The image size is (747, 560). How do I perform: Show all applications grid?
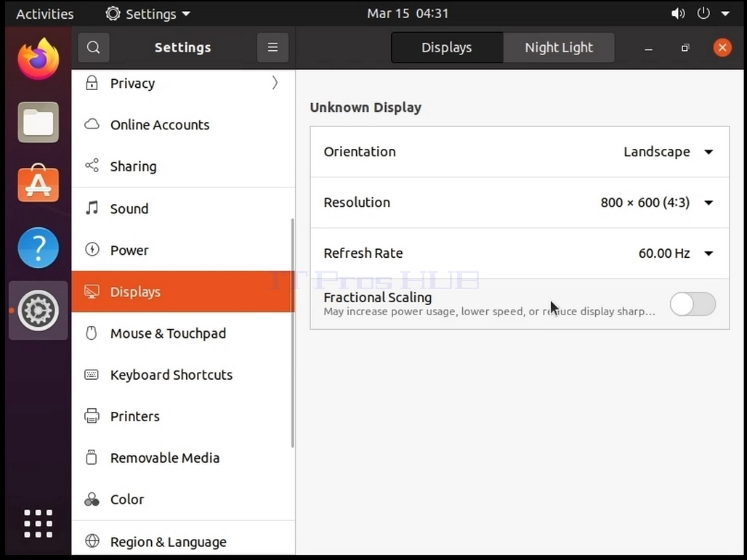(x=38, y=524)
